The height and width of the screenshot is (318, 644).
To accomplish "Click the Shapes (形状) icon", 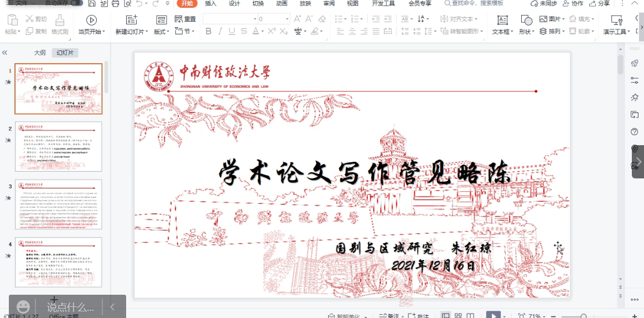I will (x=526, y=21).
